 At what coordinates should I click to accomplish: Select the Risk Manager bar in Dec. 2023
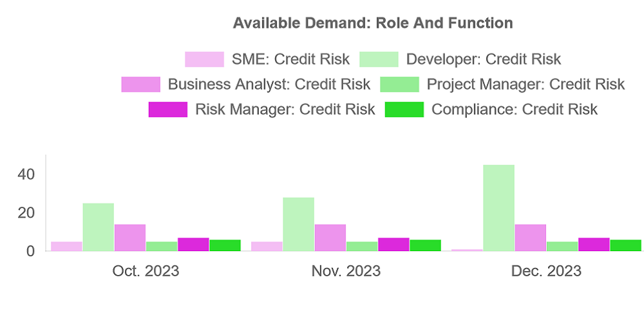tap(594, 244)
